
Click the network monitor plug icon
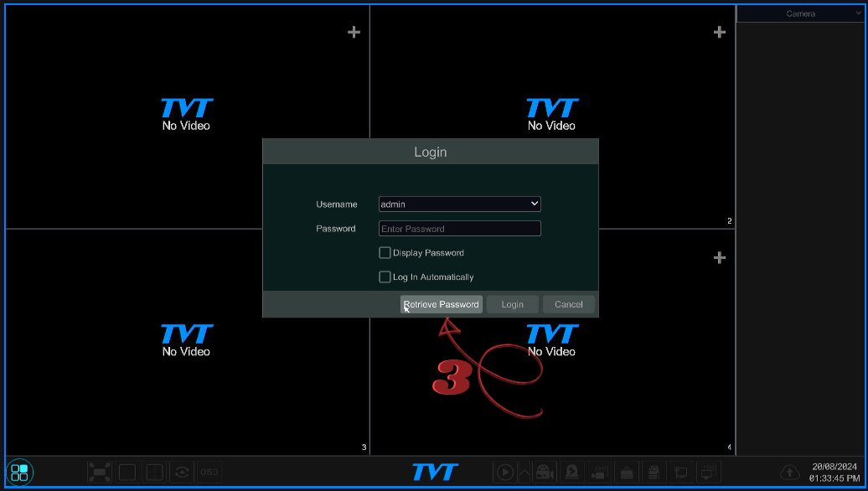point(681,473)
